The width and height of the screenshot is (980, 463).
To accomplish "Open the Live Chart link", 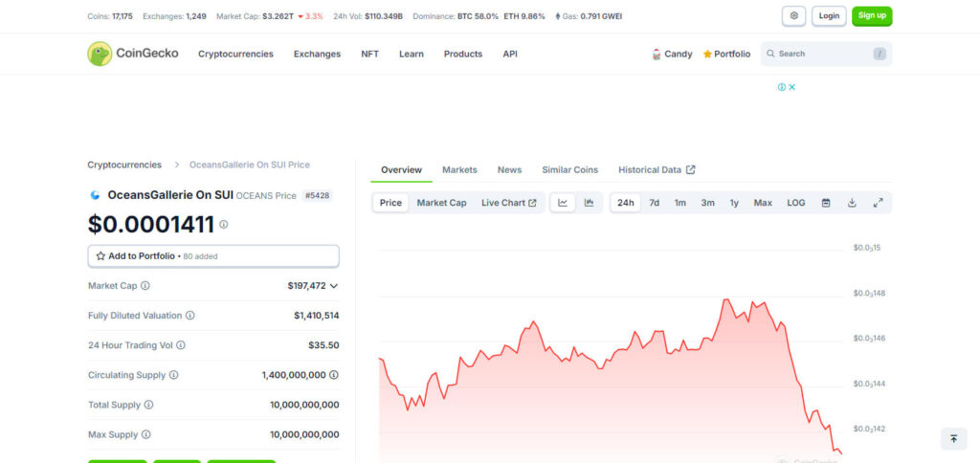I will click(x=509, y=203).
